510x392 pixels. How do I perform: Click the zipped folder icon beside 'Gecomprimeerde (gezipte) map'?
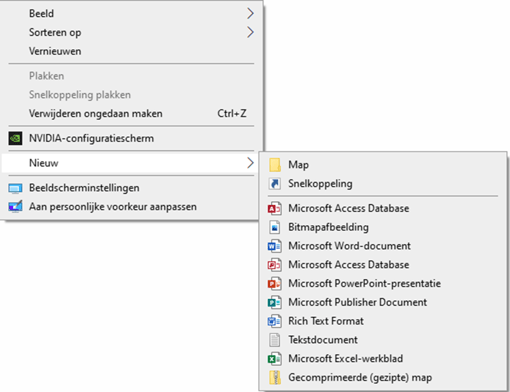(x=275, y=378)
